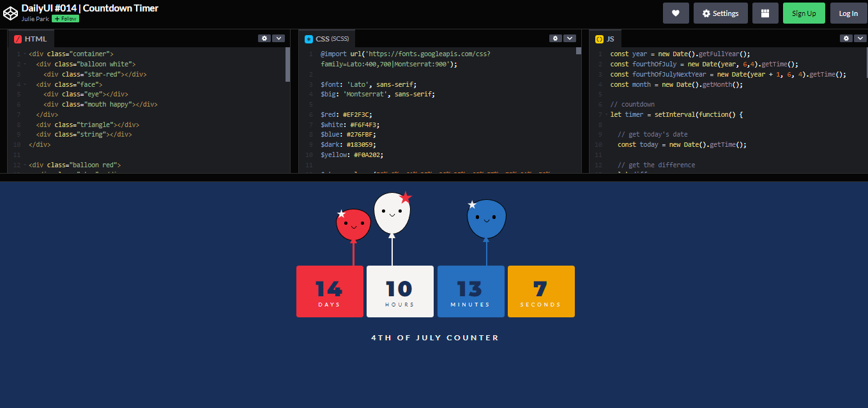Open JS editor gear settings
The width and height of the screenshot is (868, 408).
point(846,38)
